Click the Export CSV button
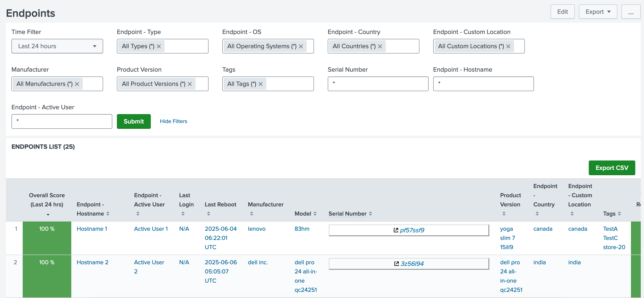The width and height of the screenshot is (644, 298). pos(611,168)
